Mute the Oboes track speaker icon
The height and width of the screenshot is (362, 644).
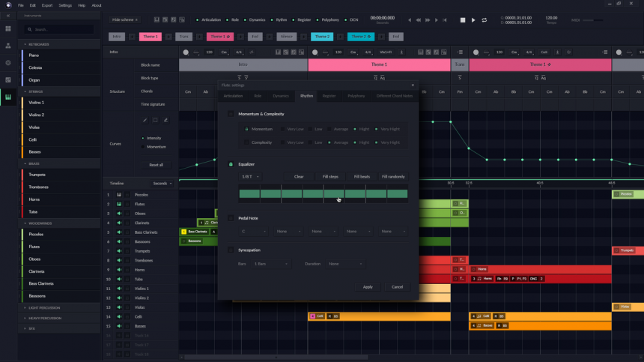(119, 214)
